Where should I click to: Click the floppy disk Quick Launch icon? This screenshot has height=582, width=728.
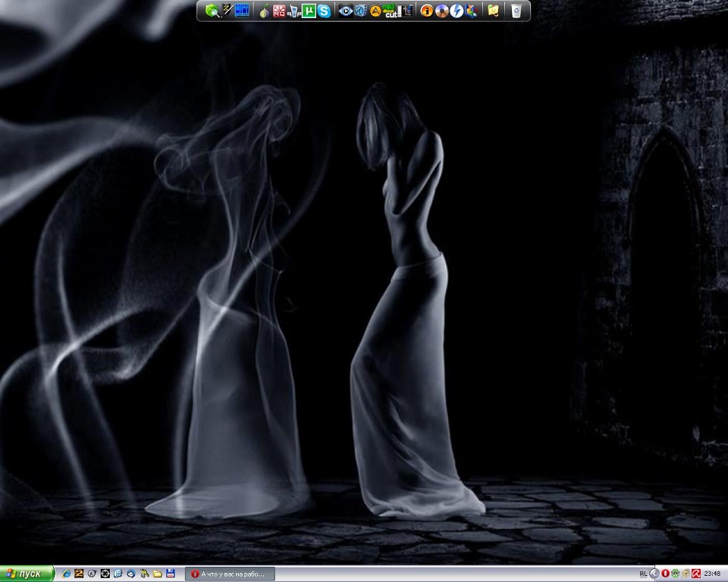pyautogui.click(x=171, y=574)
